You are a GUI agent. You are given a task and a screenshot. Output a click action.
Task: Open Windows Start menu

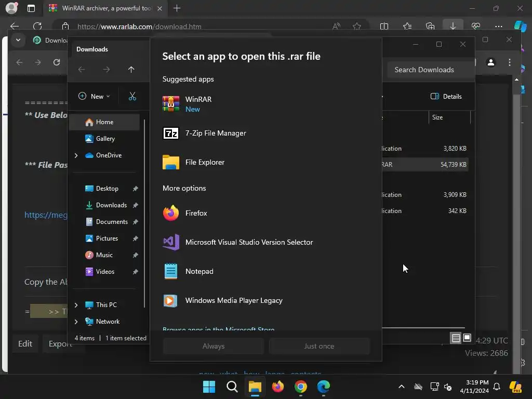[x=209, y=387]
